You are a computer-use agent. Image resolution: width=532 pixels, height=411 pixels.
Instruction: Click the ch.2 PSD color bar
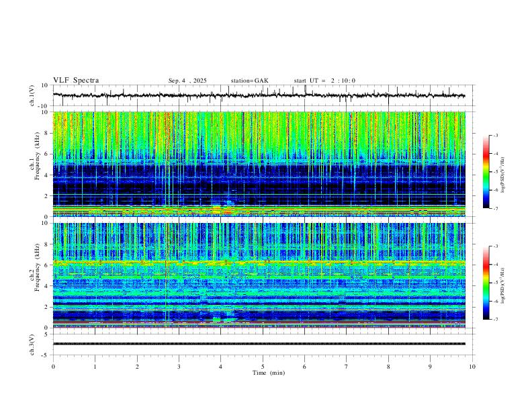tap(486, 283)
